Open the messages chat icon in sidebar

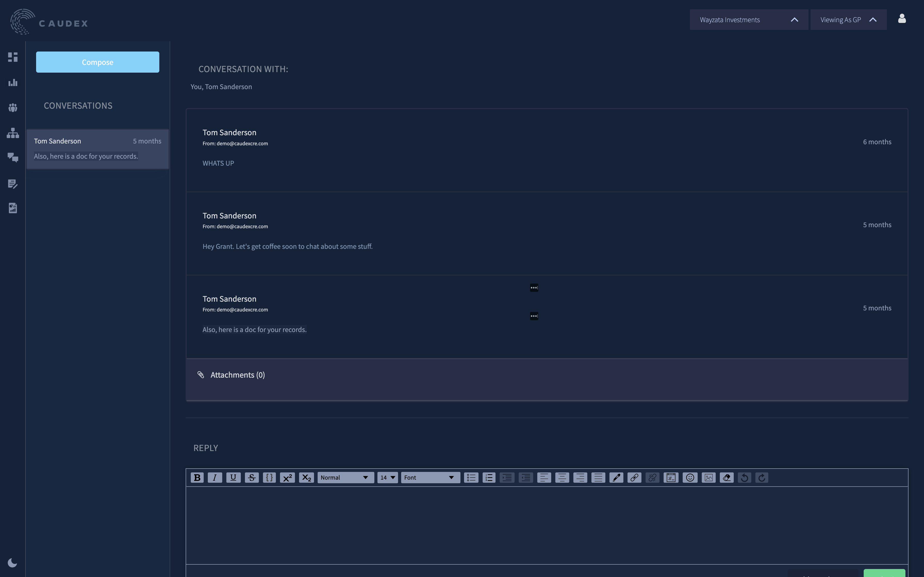coord(13,158)
